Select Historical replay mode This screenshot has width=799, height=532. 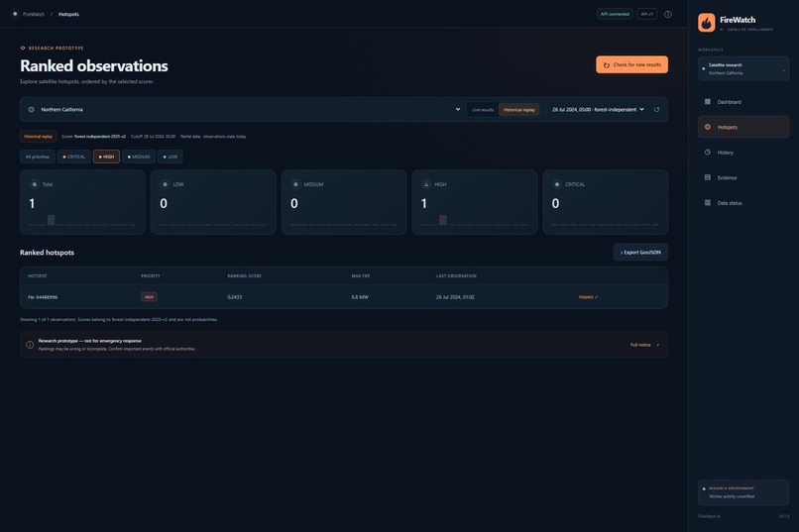[x=518, y=109]
